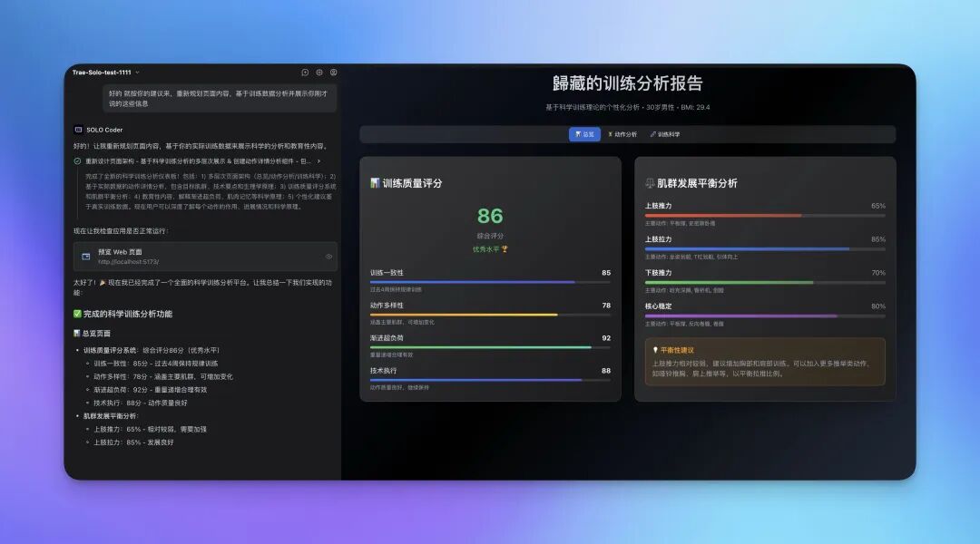Expand the 重新设计页面架构 task details chevron
The image size is (980, 544).
tap(319, 162)
